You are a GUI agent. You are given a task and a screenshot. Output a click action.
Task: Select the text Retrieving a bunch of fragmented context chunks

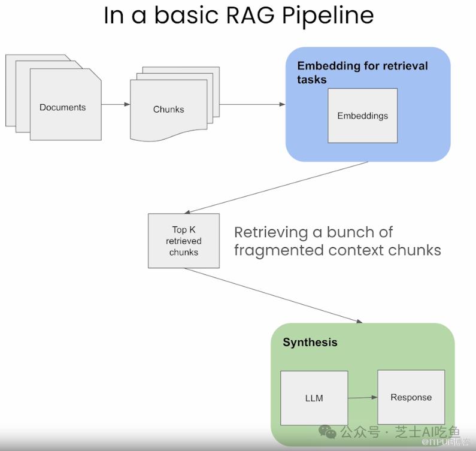338,241
